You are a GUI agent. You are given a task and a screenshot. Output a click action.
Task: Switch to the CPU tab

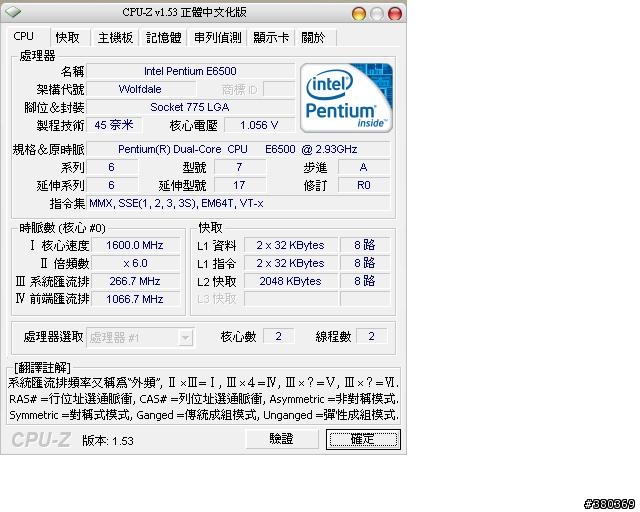(29, 37)
